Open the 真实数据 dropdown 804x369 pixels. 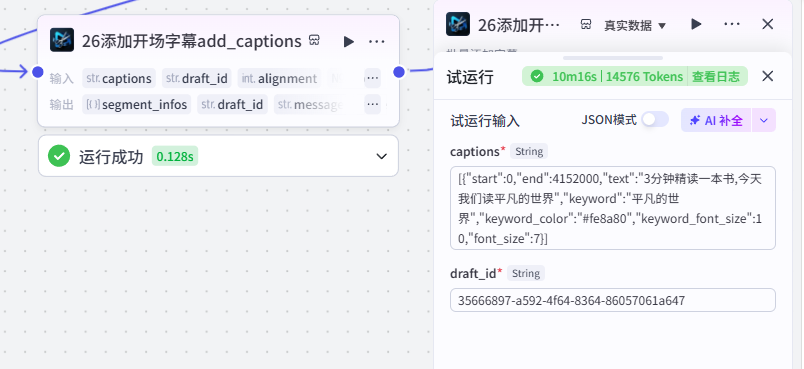(635, 25)
